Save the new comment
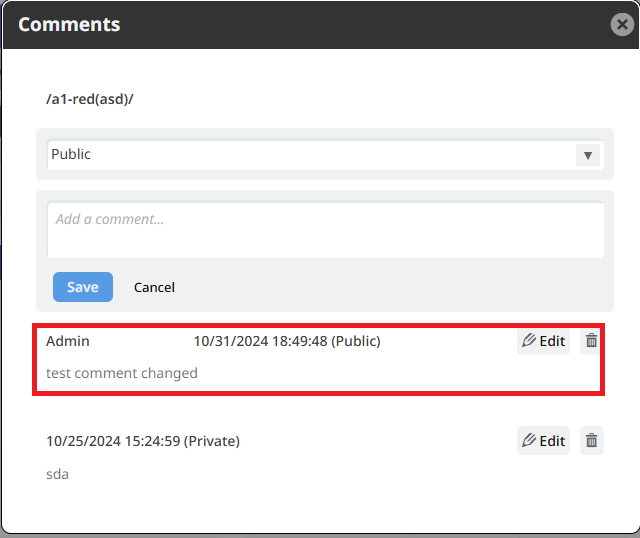The image size is (640, 538). pos(83,287)
